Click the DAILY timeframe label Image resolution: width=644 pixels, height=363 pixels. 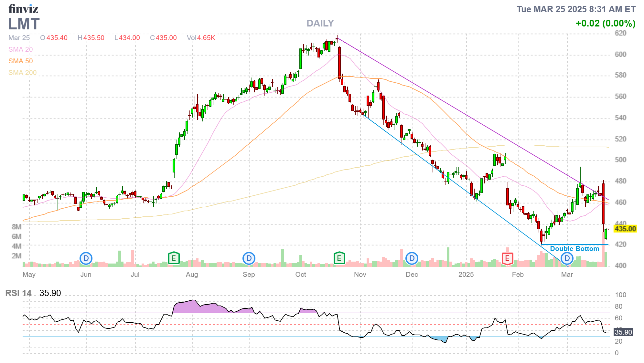[320, 23]
